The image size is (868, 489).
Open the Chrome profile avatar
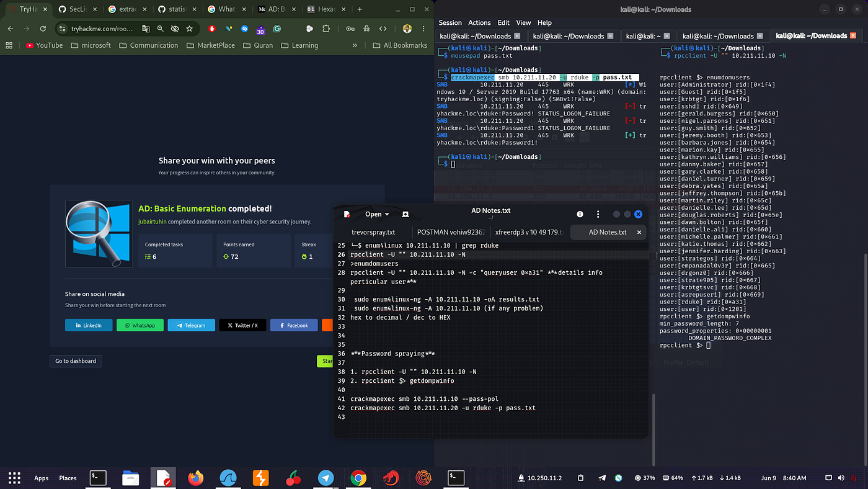407,29
